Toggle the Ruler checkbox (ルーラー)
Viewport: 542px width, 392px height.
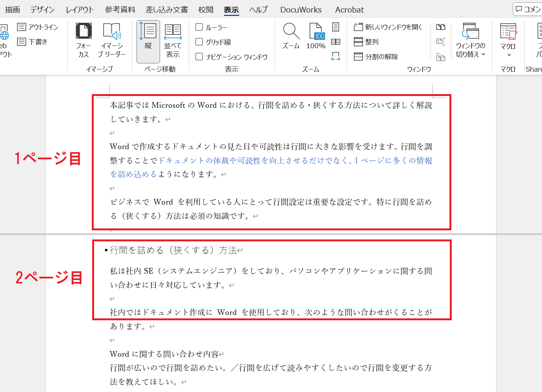pyautogui.click(x=199, y=27)
